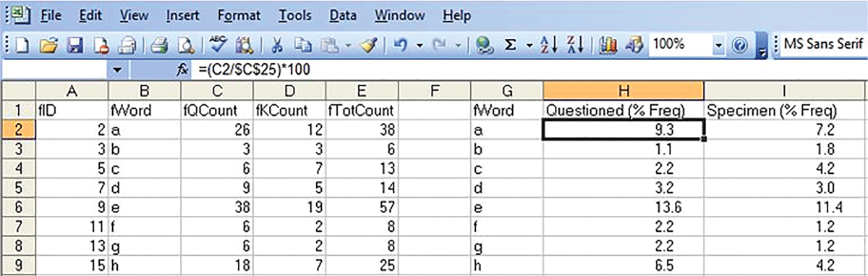Select column I header

tap(785, 91)
